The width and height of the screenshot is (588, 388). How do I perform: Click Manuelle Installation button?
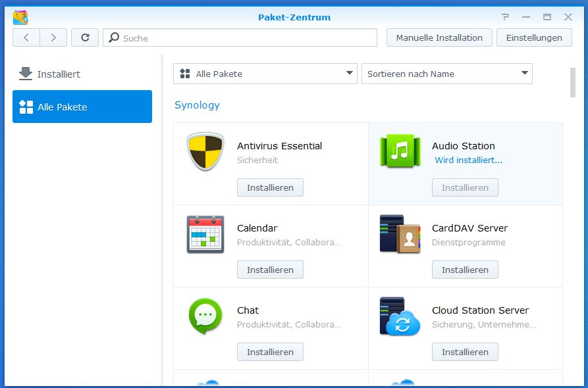point(439,37)
